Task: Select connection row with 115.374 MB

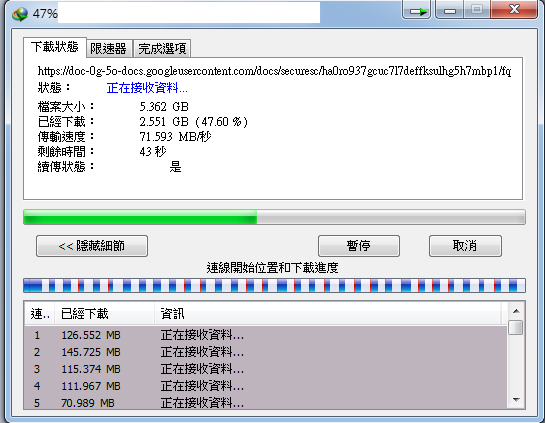Action: pyautogui.click(x=266, y=369)
